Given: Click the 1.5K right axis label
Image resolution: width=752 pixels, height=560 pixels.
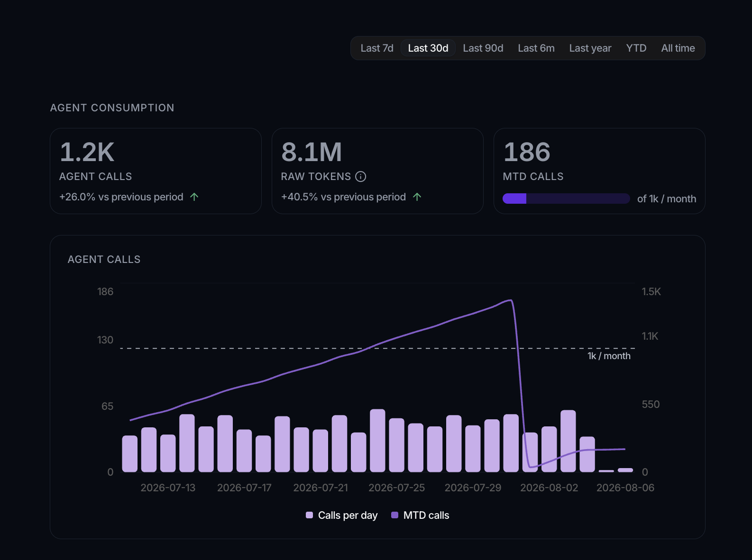Looking at the screenshot, I should pyautogui.click(x=651, y=292).
